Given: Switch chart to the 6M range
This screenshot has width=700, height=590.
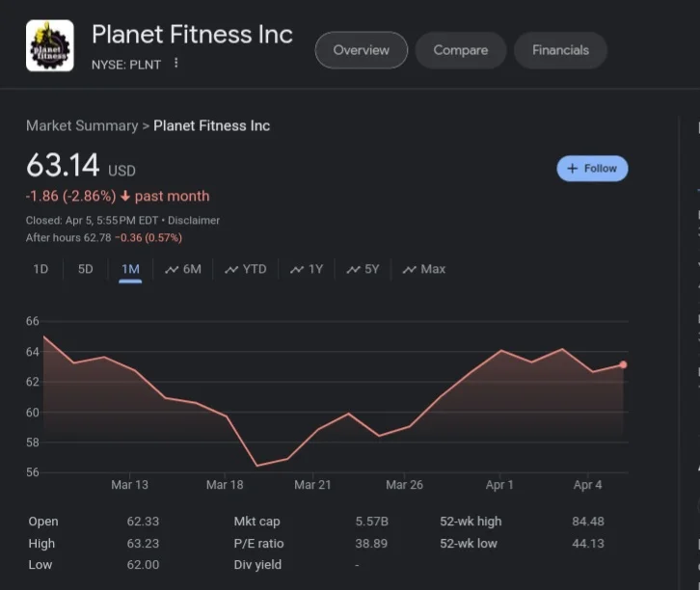Looking at the screenshot, I should (183, 269).
